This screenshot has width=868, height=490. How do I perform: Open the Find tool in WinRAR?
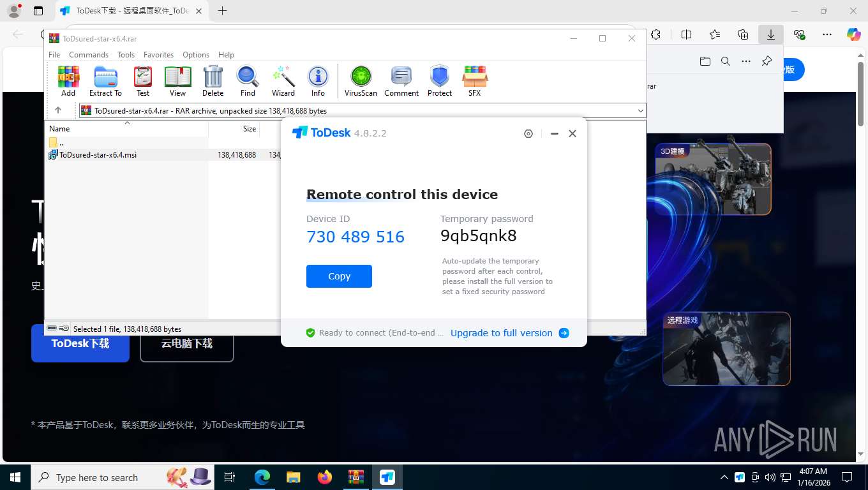248,81
